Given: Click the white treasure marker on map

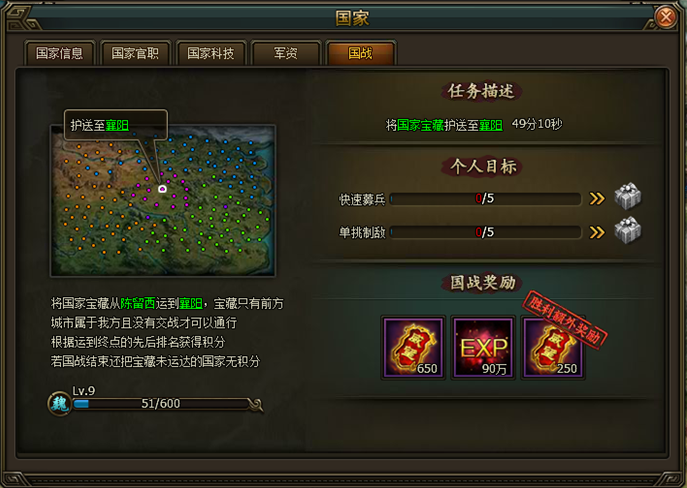Looking at the screenshot, I should (162, 189).
